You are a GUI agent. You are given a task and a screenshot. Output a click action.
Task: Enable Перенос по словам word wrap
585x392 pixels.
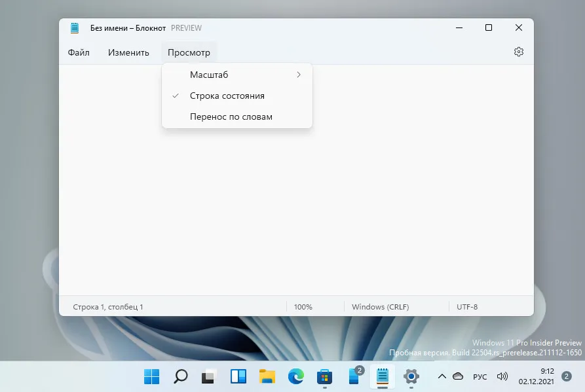coord(231,116)
